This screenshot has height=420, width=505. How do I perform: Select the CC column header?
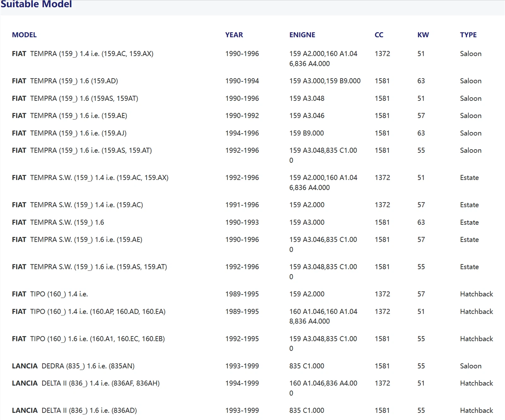pyautogui.click(x=379, y=35)
